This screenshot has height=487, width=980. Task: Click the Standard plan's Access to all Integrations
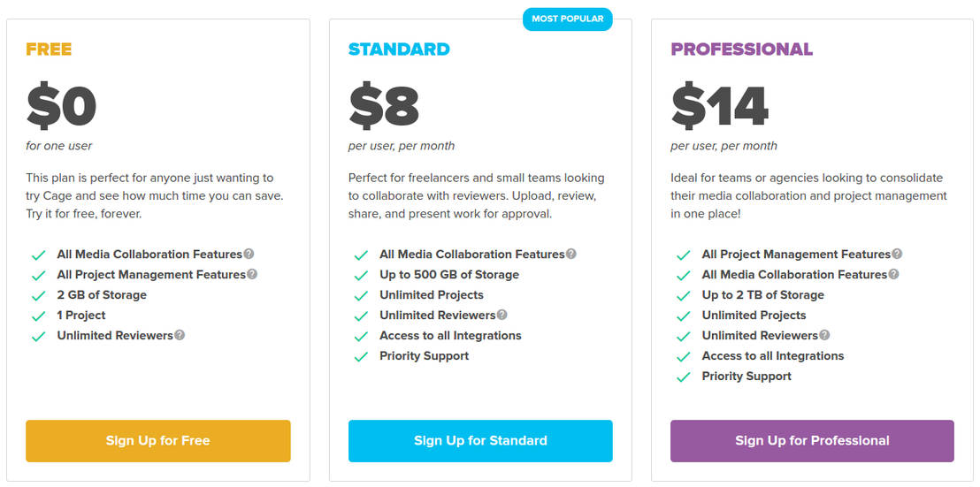450,336
